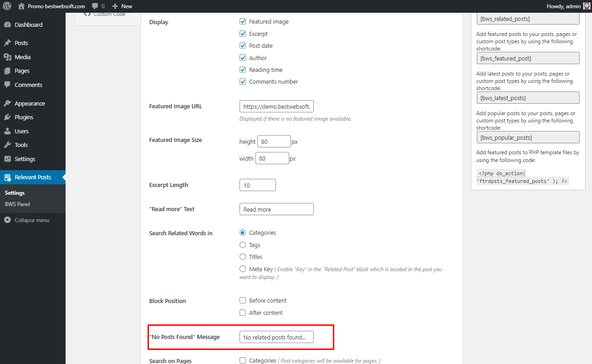592x364 pixels.
Task: Click the Plugins plug icon
Action: [x=7, y=117]
